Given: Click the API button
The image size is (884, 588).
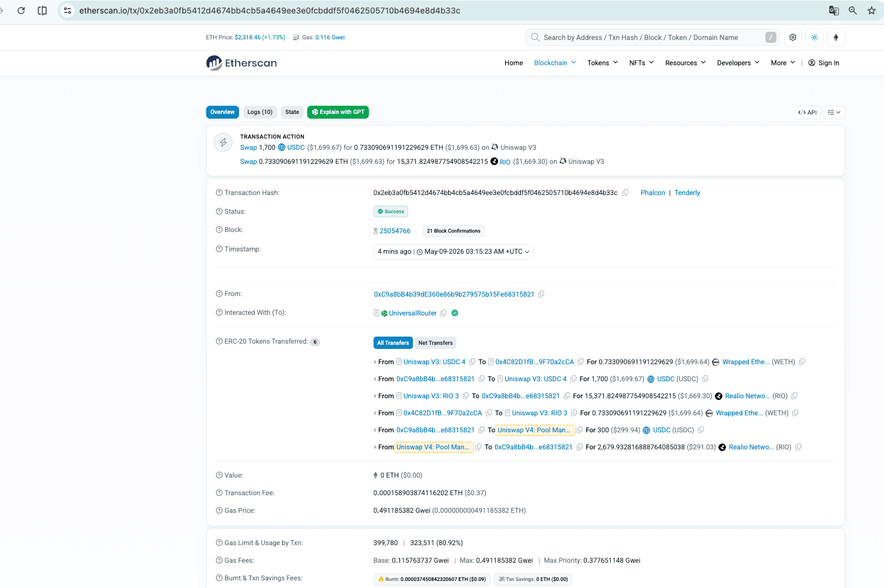Looking at the screenshot, I should [808, 112].
